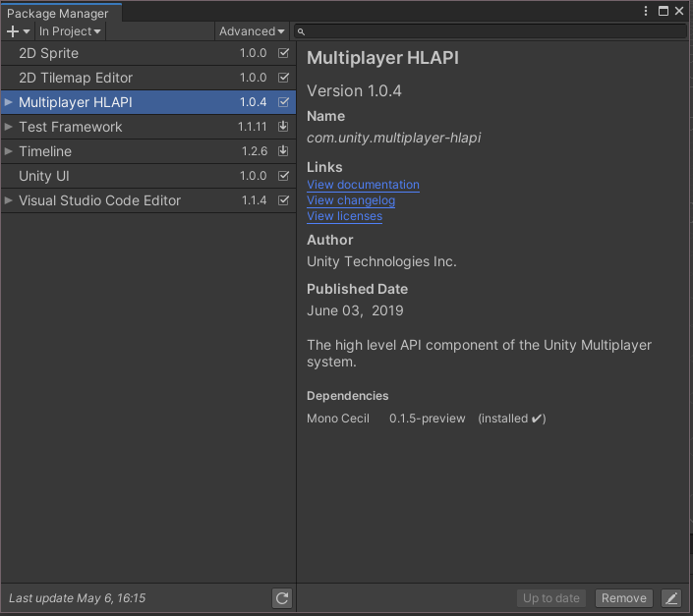This screenshot has height=616, width=693.
Task: Select the 2D Tilemap Editor package
Action: point(148,78)
